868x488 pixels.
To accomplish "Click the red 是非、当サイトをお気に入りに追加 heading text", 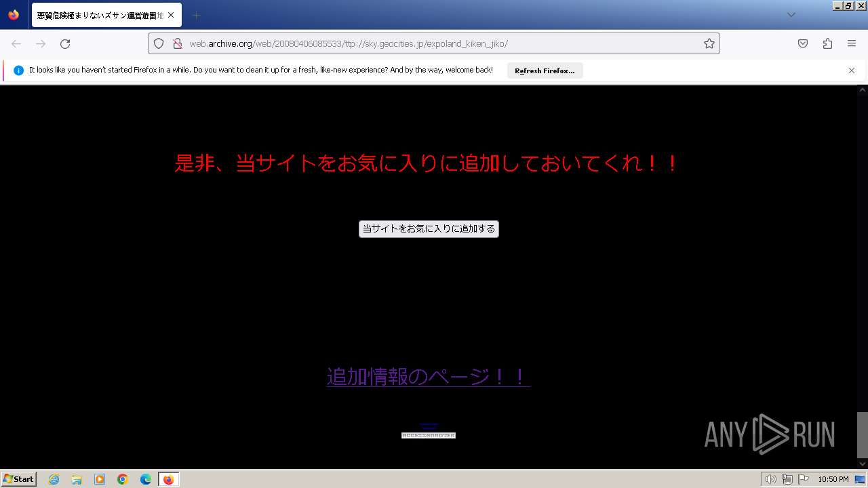I will [427, 163].
